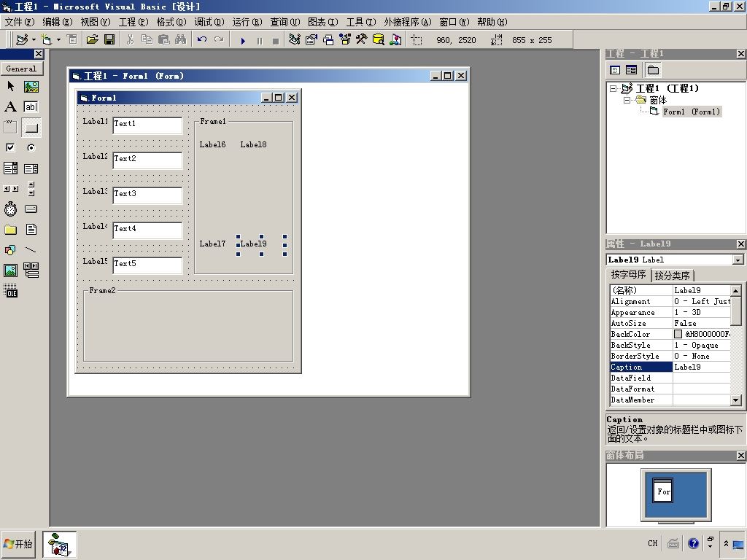Click the General toolbox tab button
This screenshot has height=560, width=747.
click(x=21, y=69)
